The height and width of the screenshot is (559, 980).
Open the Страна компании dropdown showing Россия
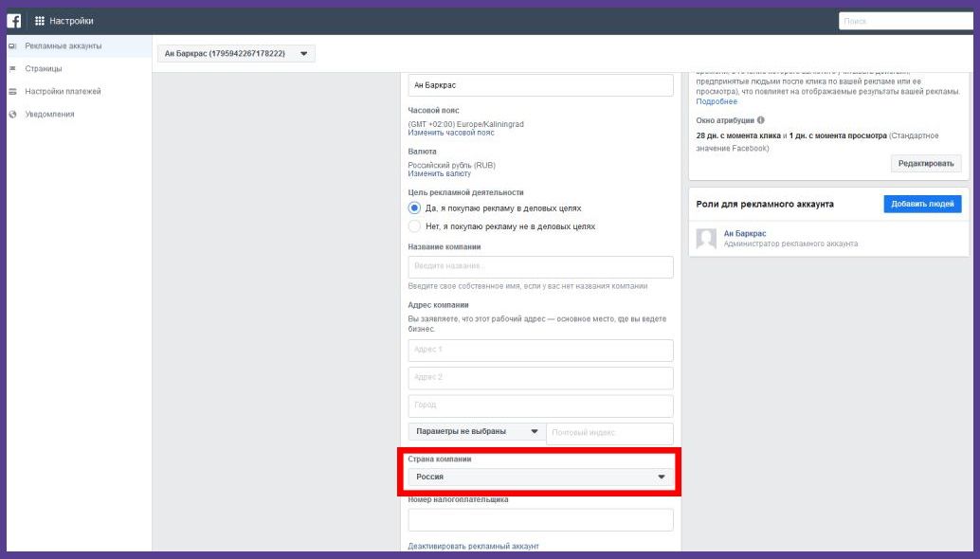click(x=540, y=478)
